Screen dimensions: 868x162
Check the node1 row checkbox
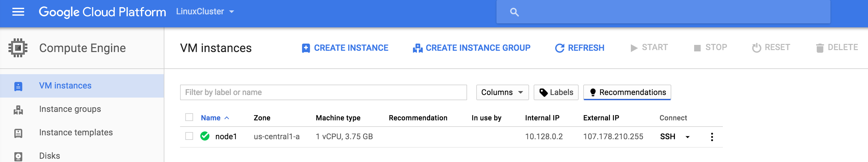tap(189, 136)
